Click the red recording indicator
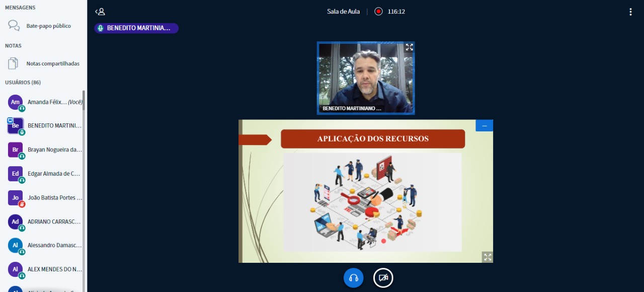The image size is (644, 292). click(378, 12)
